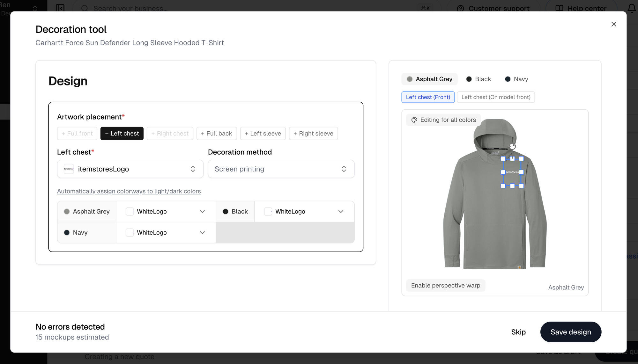Add the Full back placement
Screen dimensions: 638x364
point(217,134)
